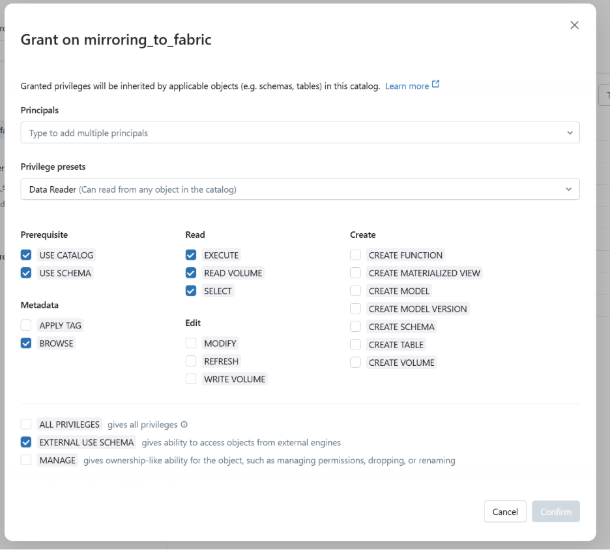The height and width of the screenshot is (550, 610).
Task: Uncheck the EXECUTE privilege
Action: 191,255
